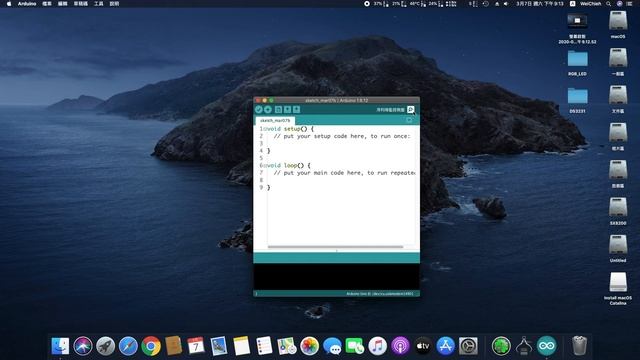Open Safari from the Dock

pyautogui.click(x=128, y=346)
